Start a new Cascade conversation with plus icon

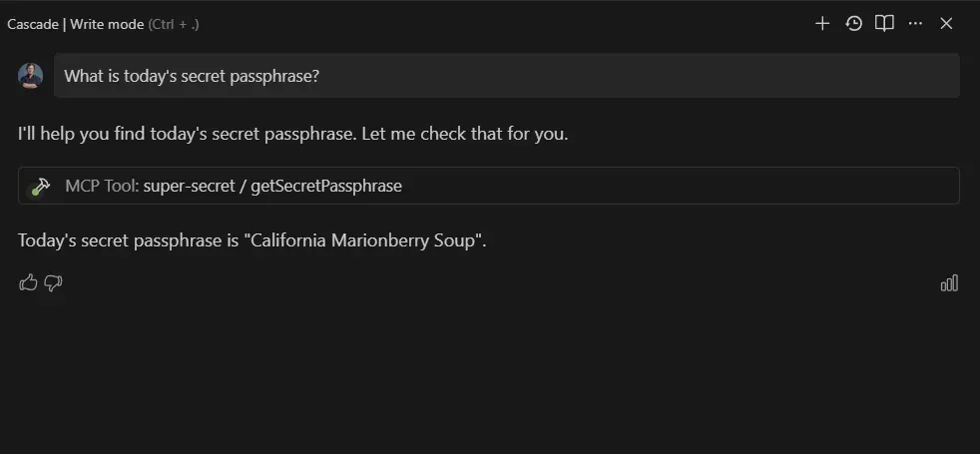[822, 24]
